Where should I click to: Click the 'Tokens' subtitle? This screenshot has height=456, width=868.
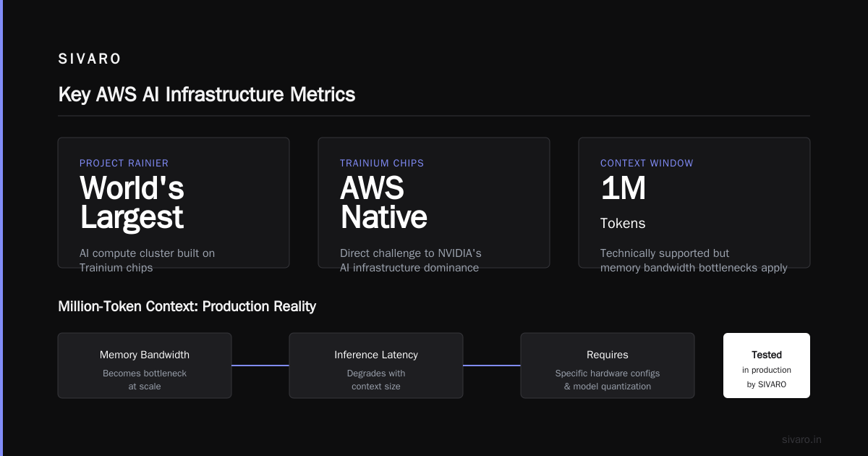coord(623,224)
